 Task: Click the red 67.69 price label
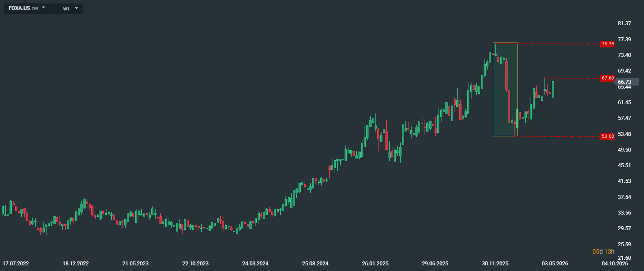(x=607, y=78)
